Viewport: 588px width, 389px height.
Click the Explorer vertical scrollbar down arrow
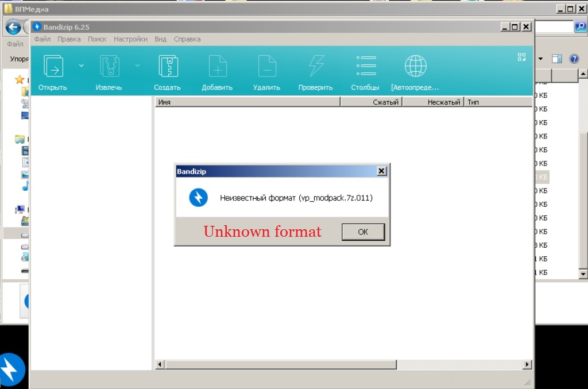(583, 274)
